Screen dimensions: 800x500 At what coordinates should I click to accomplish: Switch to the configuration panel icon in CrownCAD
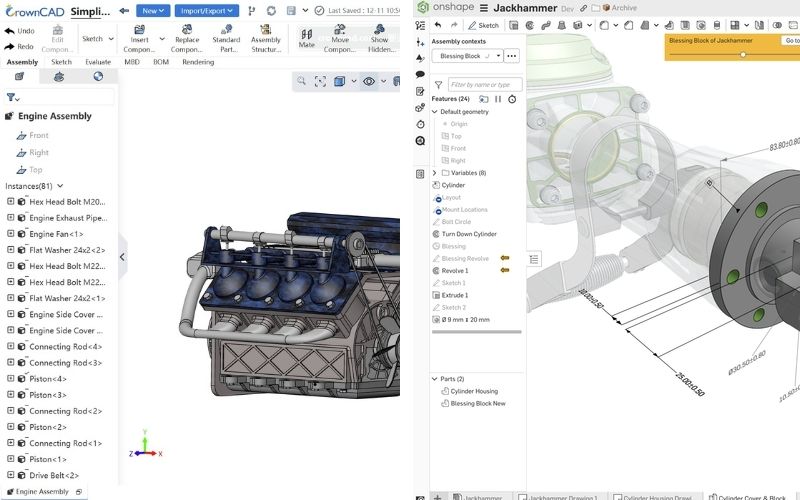click(x=59, y=77)
